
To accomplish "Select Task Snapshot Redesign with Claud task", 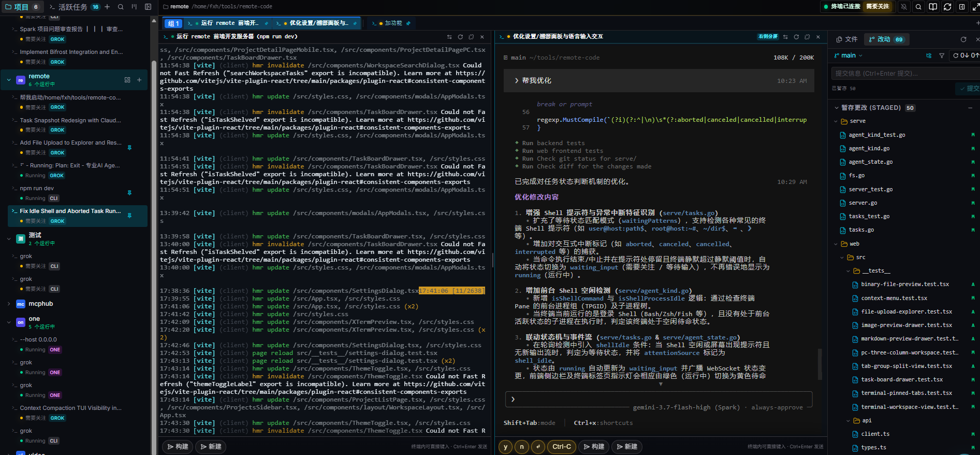I will click(70, 120).
